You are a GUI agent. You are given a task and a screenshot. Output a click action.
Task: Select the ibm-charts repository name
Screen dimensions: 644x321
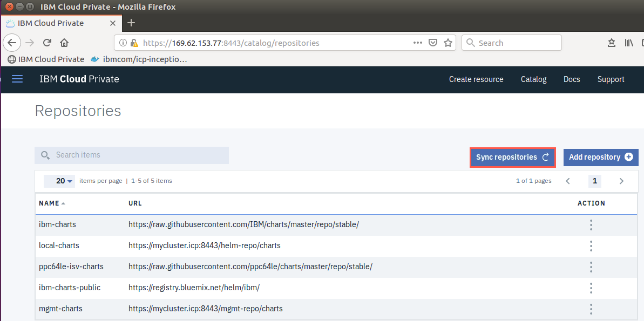coord(58,224)
